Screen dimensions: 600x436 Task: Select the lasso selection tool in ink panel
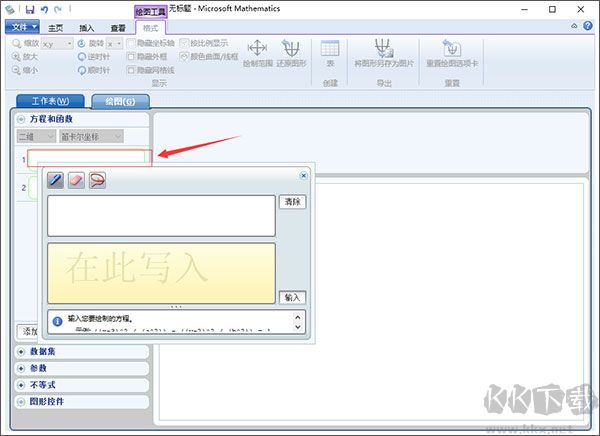[x=97, y=180]
